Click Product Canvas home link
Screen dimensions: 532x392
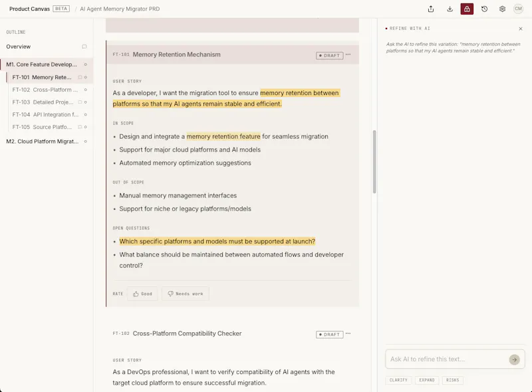tap(29, 9)
